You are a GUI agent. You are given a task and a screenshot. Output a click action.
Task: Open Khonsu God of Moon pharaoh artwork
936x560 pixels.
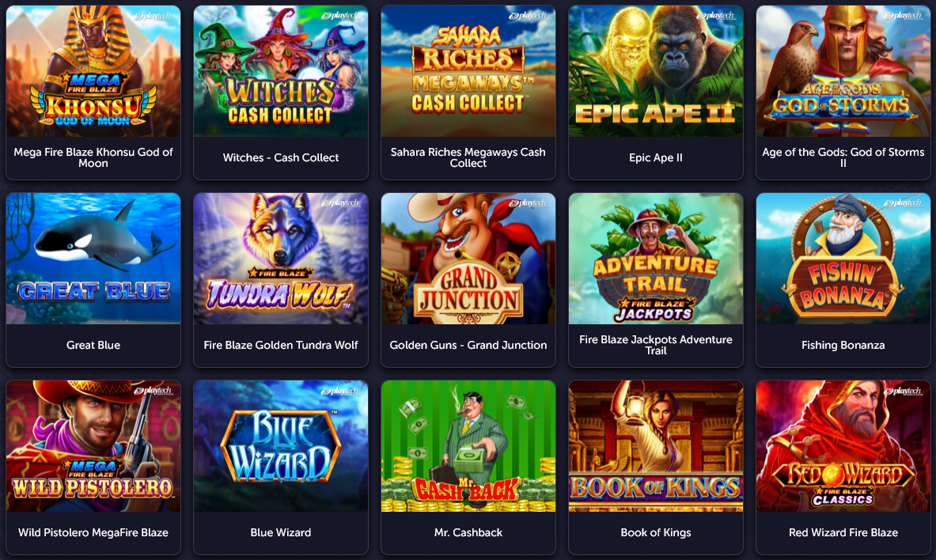click(x=93, y=71)
